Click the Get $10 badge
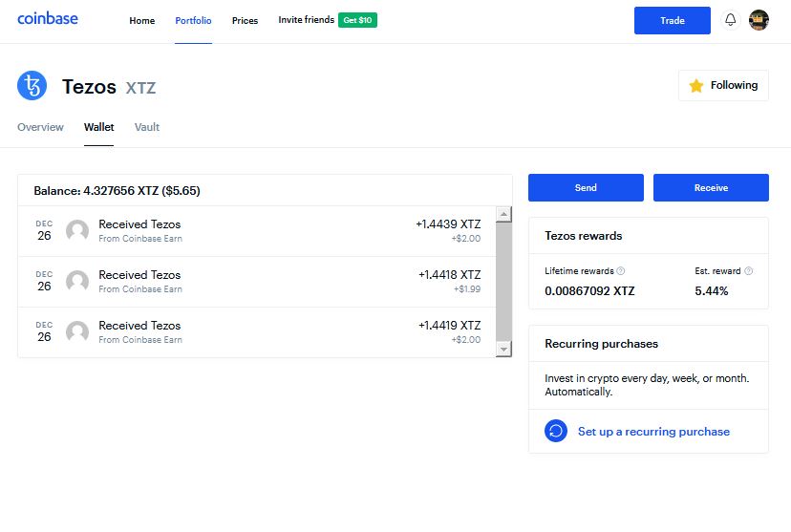The image size is (791, 532). 357,20
